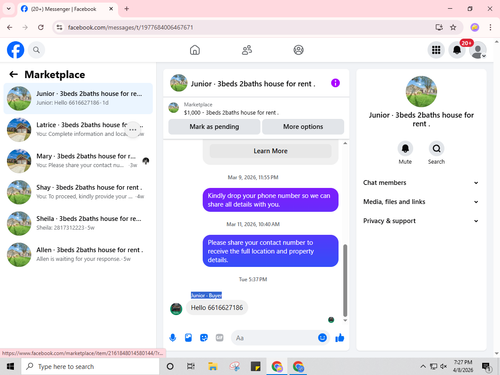This screenshot has height=375, width=500.
Task: Search in conversation using magnifier icon
Action: (436, 148)
